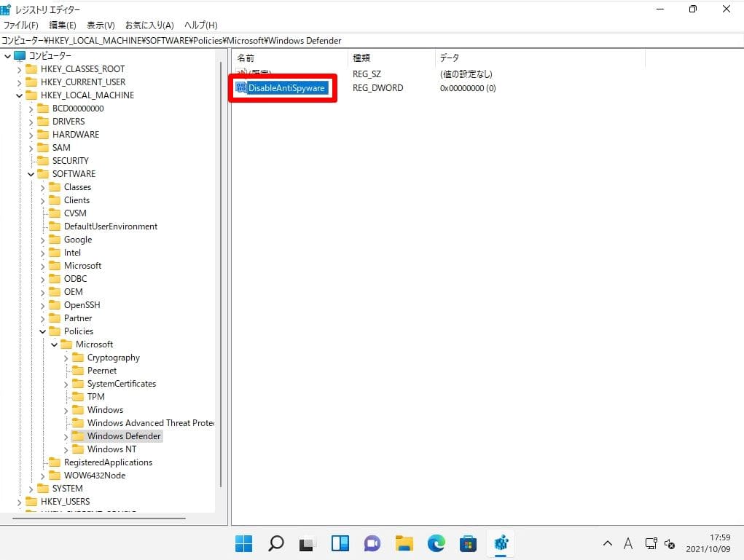Collapse the Policies key
This screenshot has width=744, height=560.
43,331
